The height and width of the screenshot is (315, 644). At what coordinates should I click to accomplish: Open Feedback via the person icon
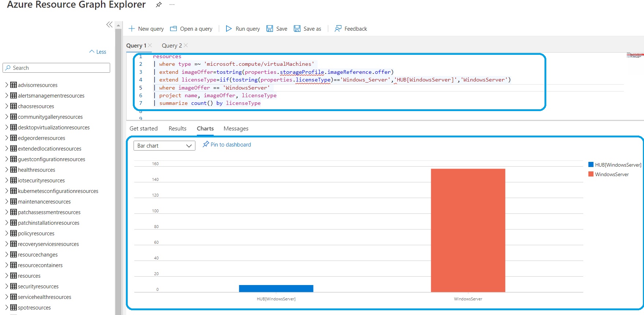[338, 29]
